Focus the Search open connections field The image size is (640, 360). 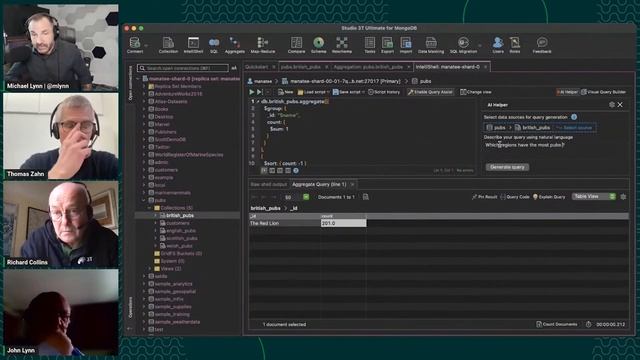point(183,68)
